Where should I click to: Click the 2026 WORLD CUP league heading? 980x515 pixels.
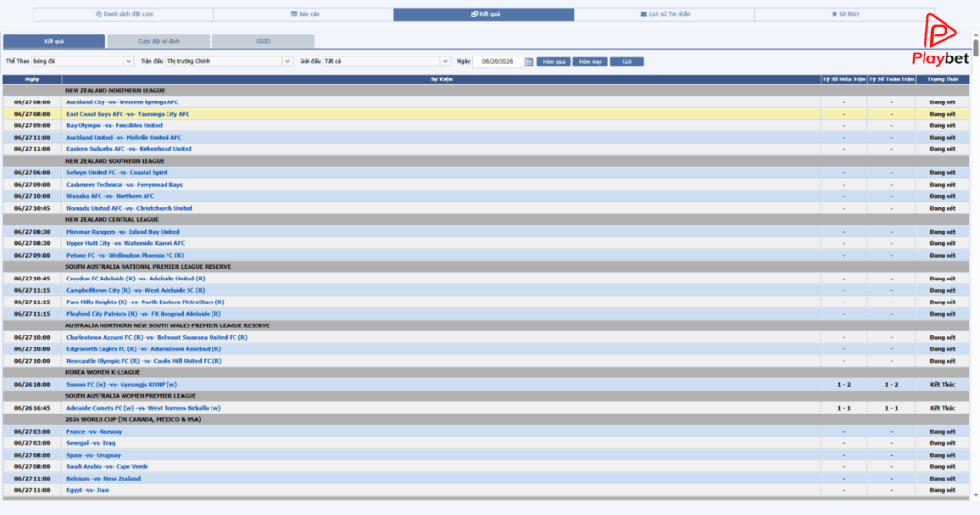point(133,420)
